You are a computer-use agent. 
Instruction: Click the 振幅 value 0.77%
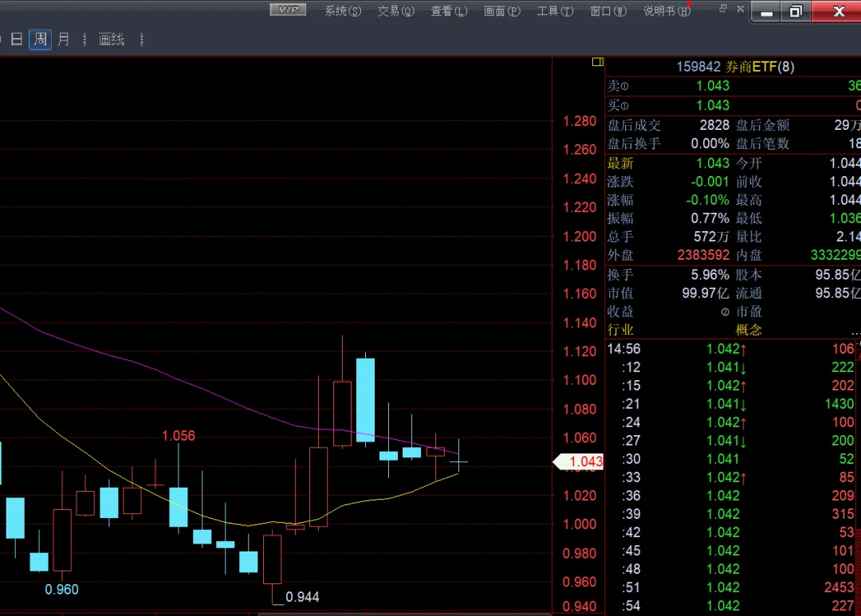point(710,218)
